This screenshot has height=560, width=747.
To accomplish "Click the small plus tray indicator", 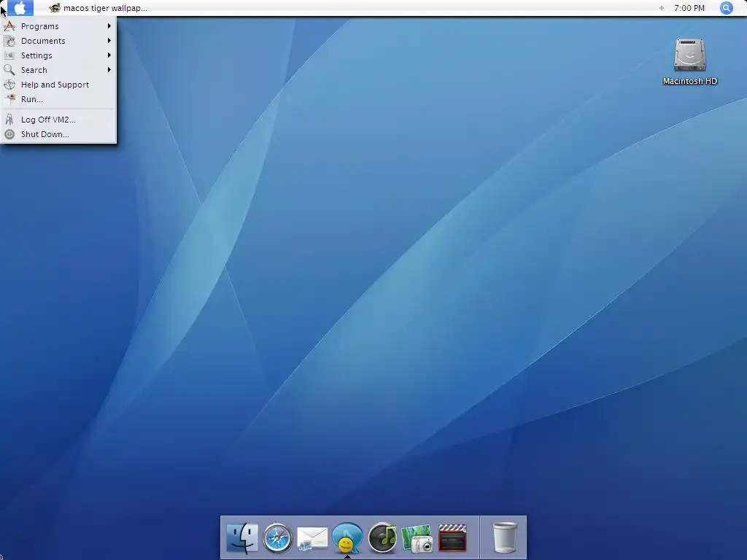I will click(x=661, y=8).
